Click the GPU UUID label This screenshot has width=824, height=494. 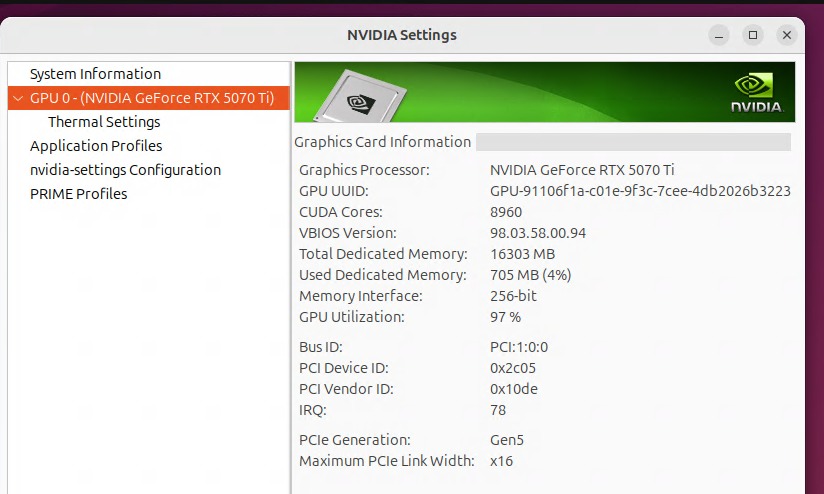[x=334, y=191]
